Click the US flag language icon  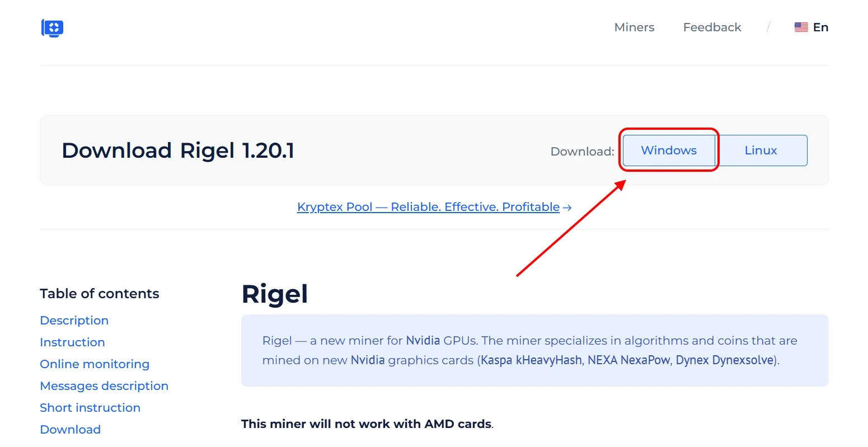(801, 27)
